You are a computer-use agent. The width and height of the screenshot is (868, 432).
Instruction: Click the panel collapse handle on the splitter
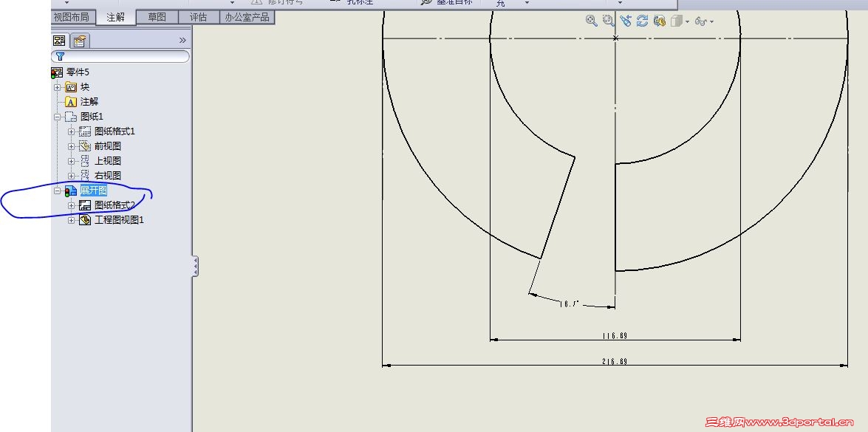(196, 266)
